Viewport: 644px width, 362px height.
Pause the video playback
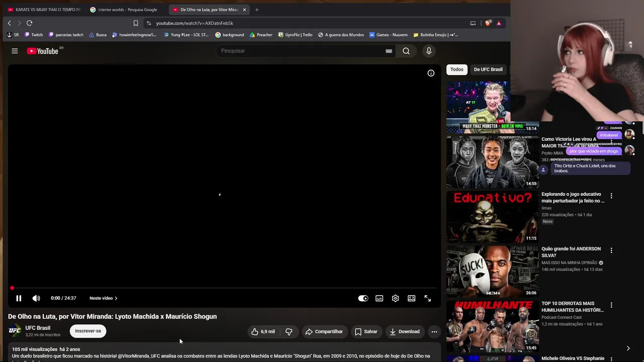click(19, 298)
